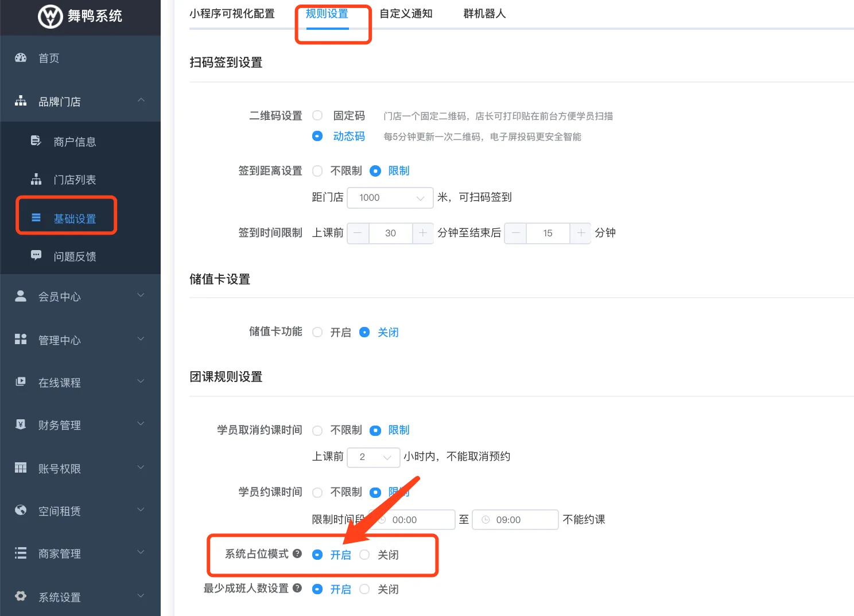
Task: Click the 首页 dashboard icon
Action: click(x=21, y=58)
